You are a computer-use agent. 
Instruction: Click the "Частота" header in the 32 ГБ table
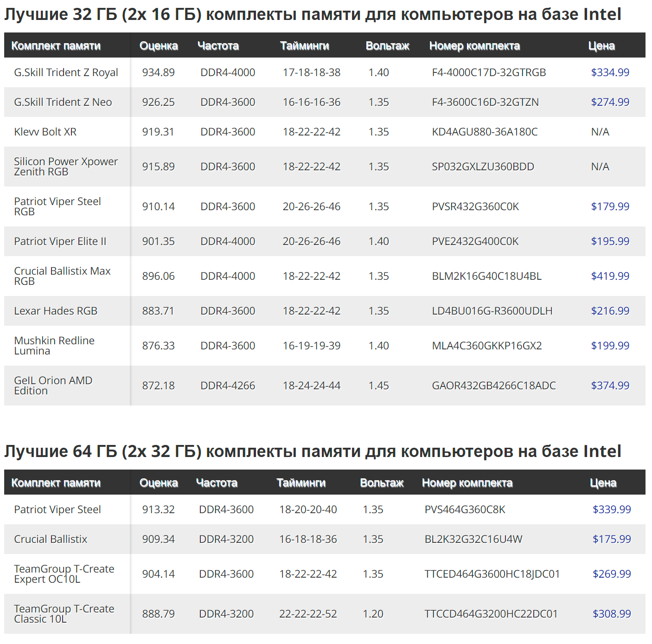[218, 46]
